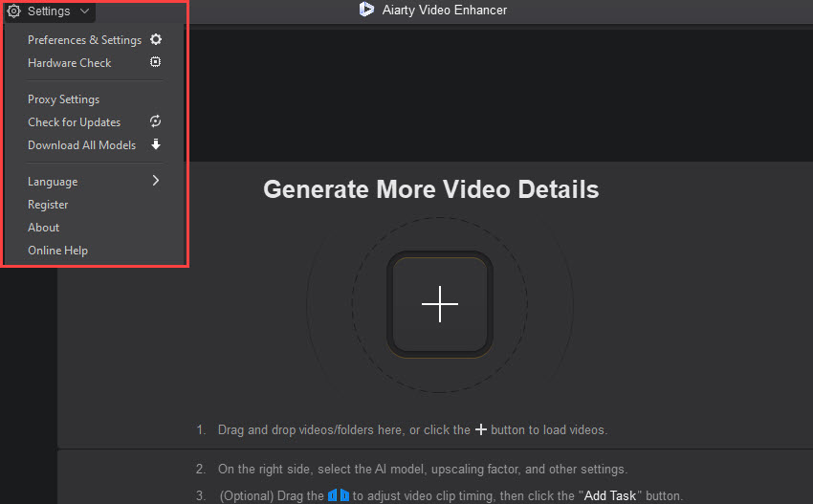This screenshot has width=813, height=504.
Task: Click the Aiarty Video Enhancer title text
Action: [445, 10]
